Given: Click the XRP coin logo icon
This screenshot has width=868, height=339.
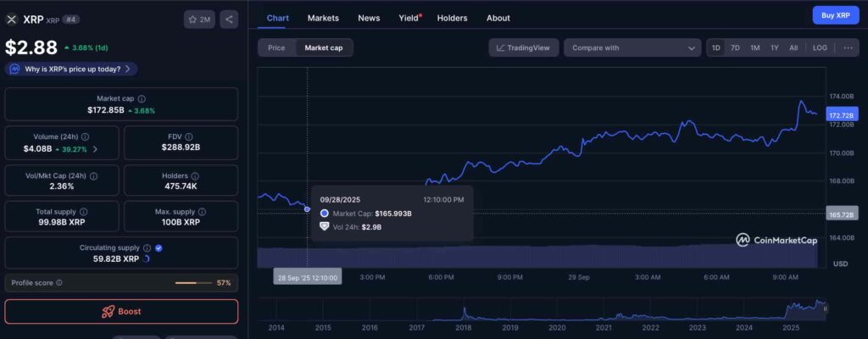Looking at the screenshot, I should 12,19.
